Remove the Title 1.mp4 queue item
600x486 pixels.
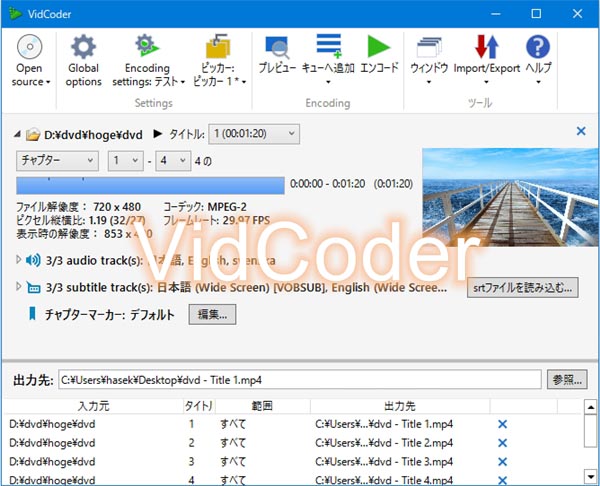coord(502,424)
